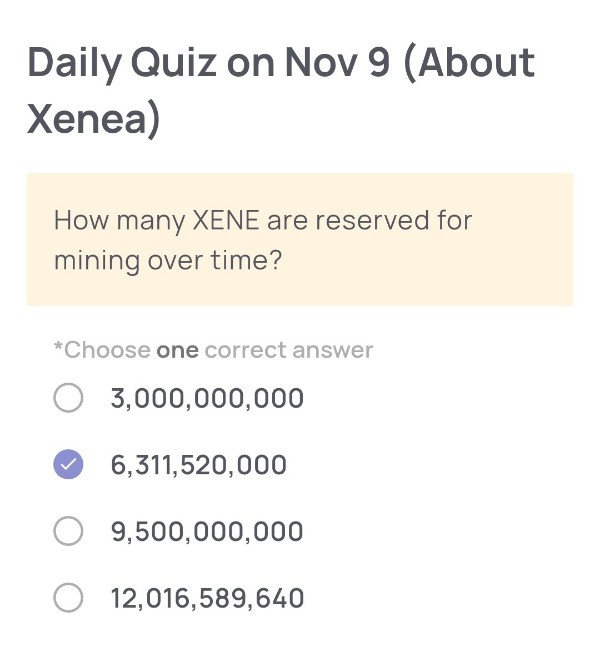Viewport: 600px width, 662px height.
Task: Click the word Xenea in the title
Action: [87, 119]
